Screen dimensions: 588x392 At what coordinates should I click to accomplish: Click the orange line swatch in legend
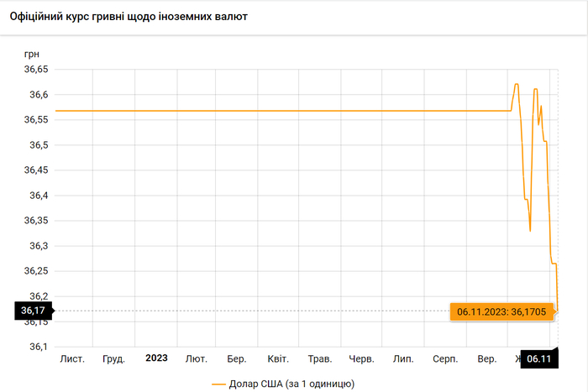[x=219, y=384]
